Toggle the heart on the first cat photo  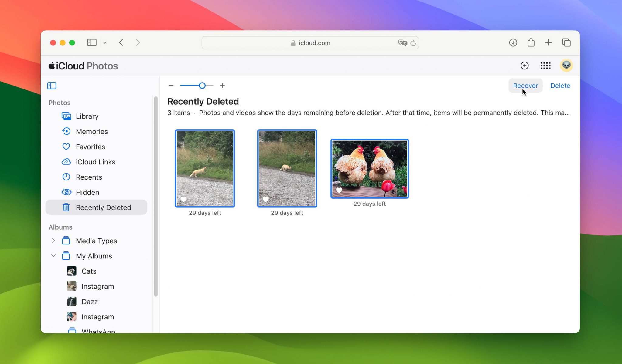[x=184, y=199]
